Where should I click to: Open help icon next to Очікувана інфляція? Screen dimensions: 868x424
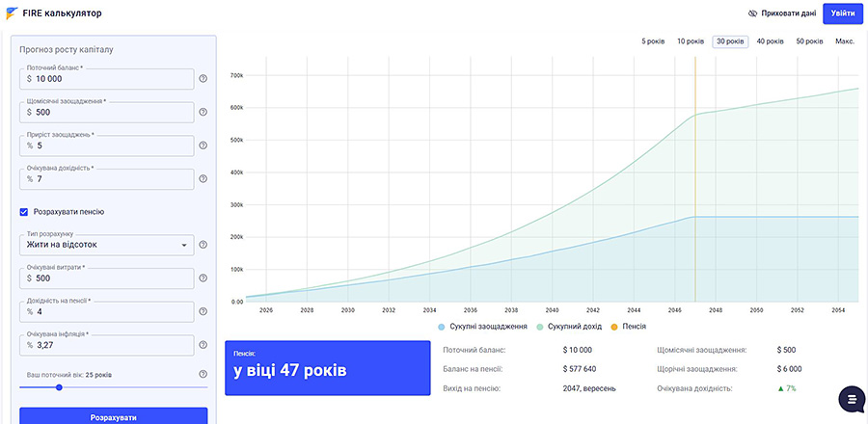pos(203,345)
